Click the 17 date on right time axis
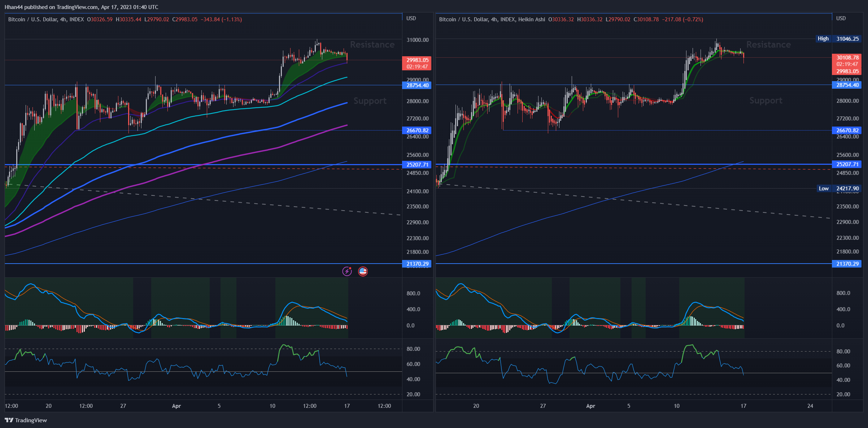This screenshot has height=428, width=868. pos(743,406)
